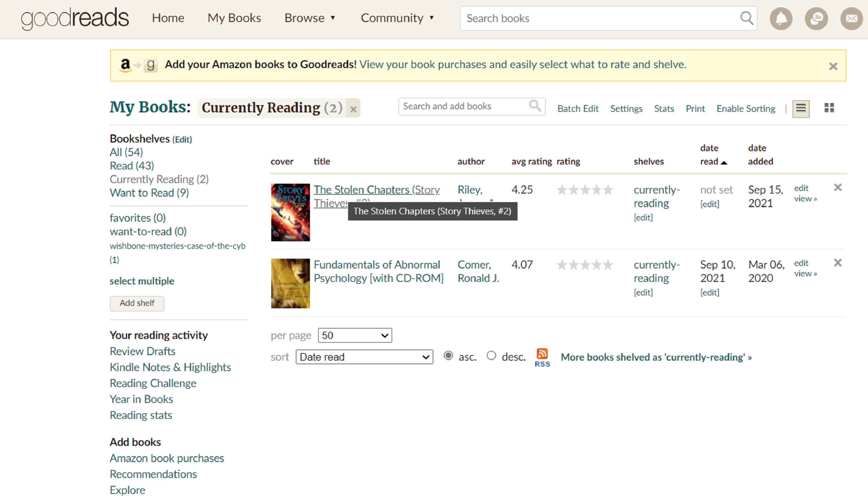Open the notifications bell icon
Viewport: 868px width, 500px height.
coord(781,19)
